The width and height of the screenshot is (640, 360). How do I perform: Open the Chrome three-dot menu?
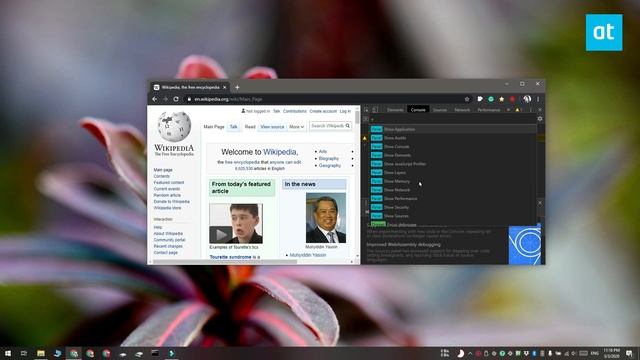(x=538, y=99)
